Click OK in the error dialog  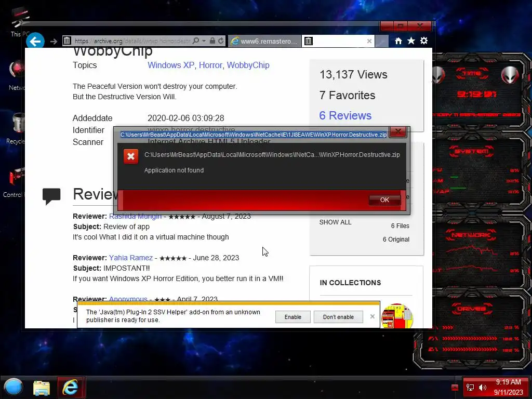pyautogui.click(x=384, y=200)
